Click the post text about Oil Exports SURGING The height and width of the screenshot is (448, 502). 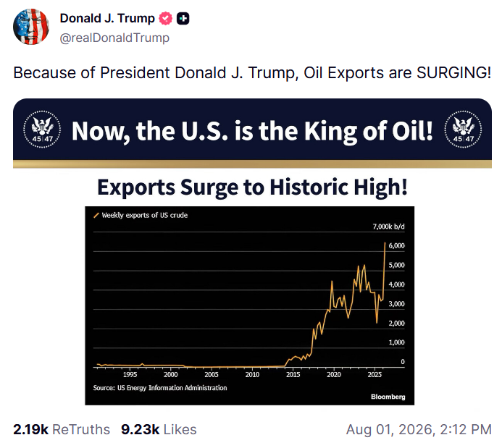click(x=252, y=72)
